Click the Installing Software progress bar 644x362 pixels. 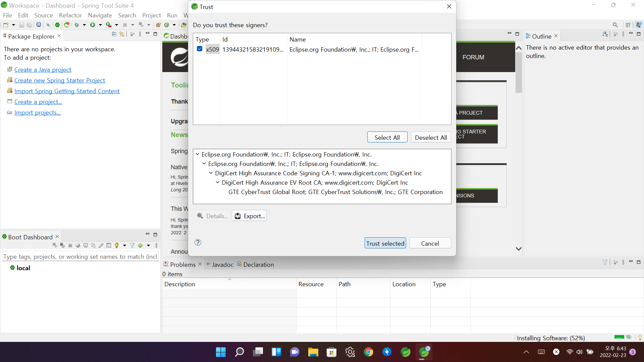[619, 337]
